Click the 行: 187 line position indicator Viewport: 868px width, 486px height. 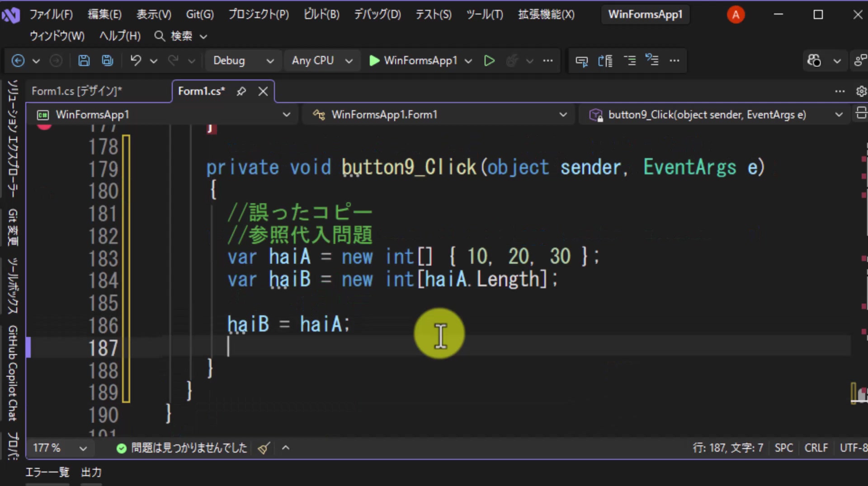tap(709, 448)
